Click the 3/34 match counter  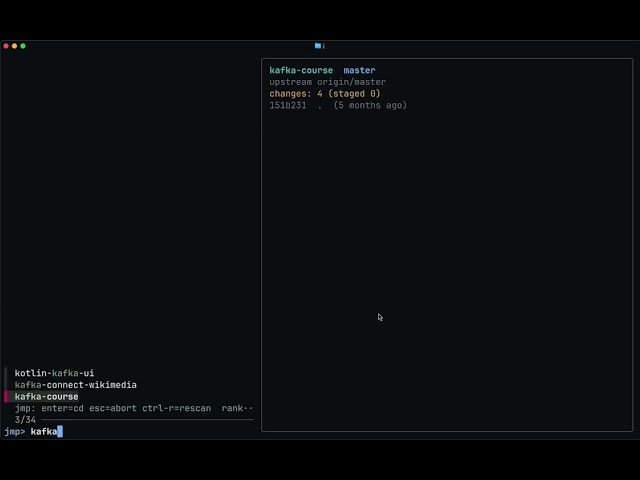click(x=25, y=420)
